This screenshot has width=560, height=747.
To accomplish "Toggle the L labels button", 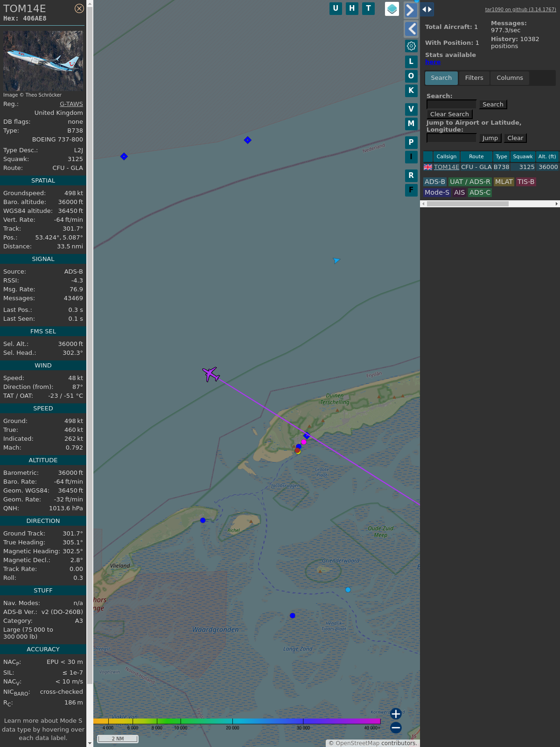I will (x=411, y=62).
